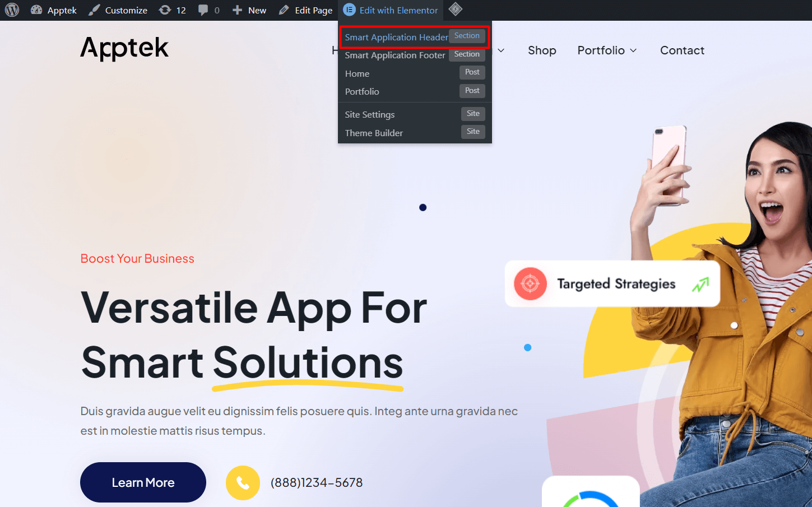Choose Portfolio post in Elementor dropdown

pyautogui.click(x=415, y=91)
